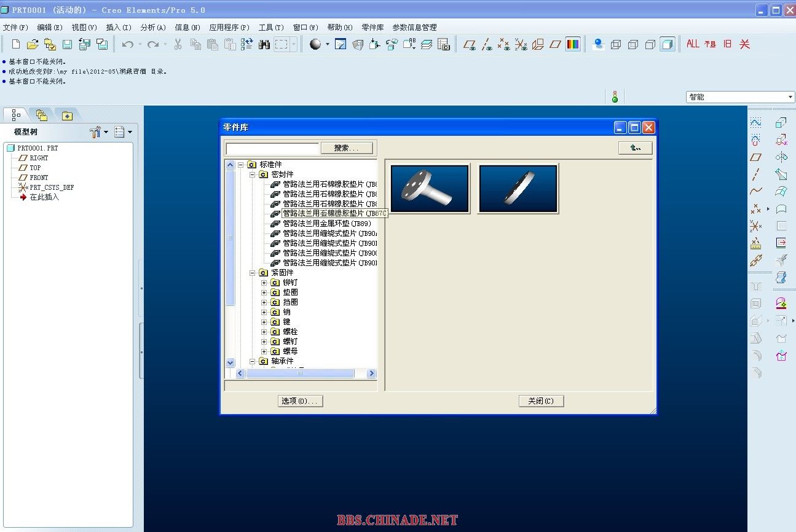796x532 pixels.
Task: Click the datum plane tool in right toolbar
Action: [756, 157]
